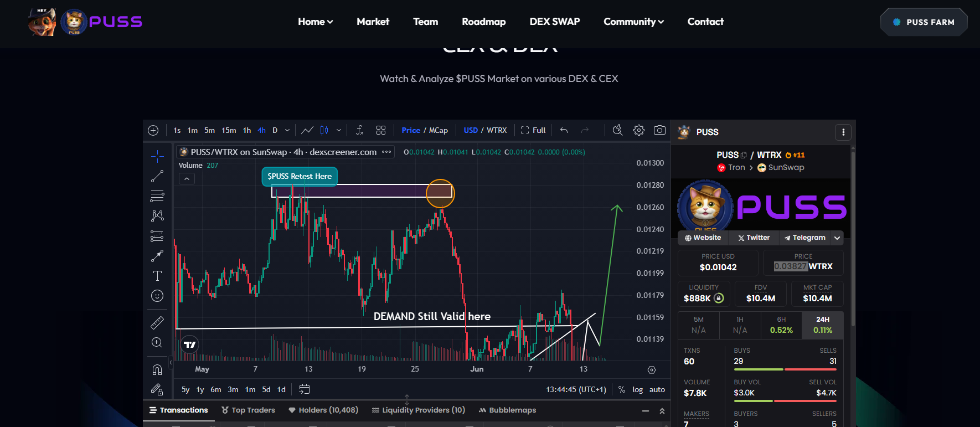
Task: Undo the last chart action
Action: 564,130
